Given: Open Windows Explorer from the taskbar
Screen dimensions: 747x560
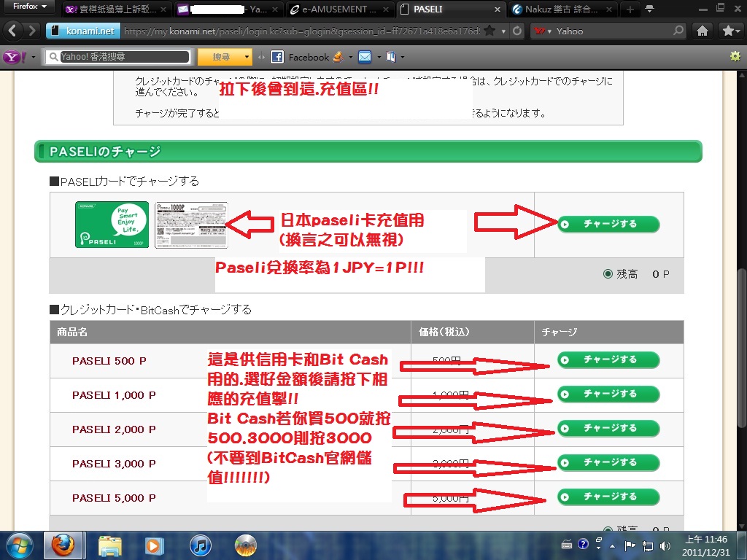Looking at the screenshot, I should [110, 545].
